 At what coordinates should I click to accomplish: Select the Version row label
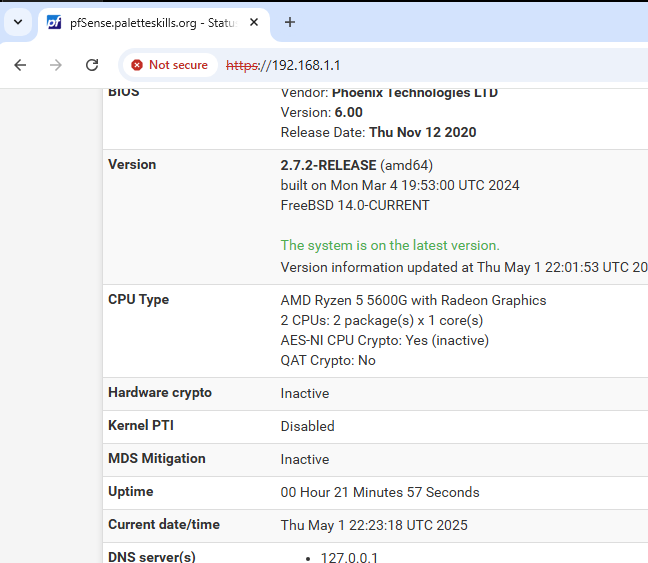[x=132, y=165]
